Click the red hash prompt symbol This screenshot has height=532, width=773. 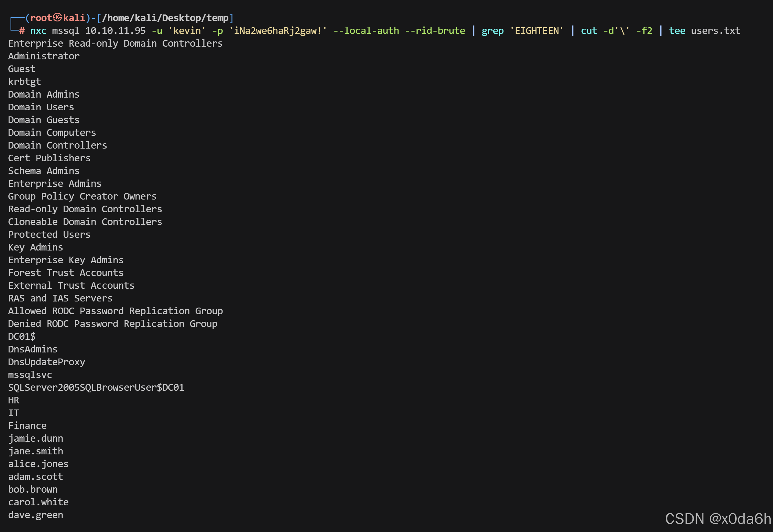pos(22,31)
